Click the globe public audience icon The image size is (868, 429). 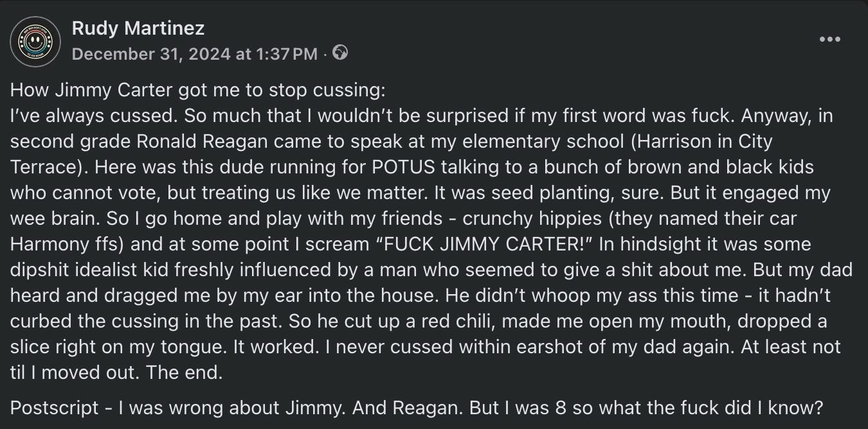(341, 54)
